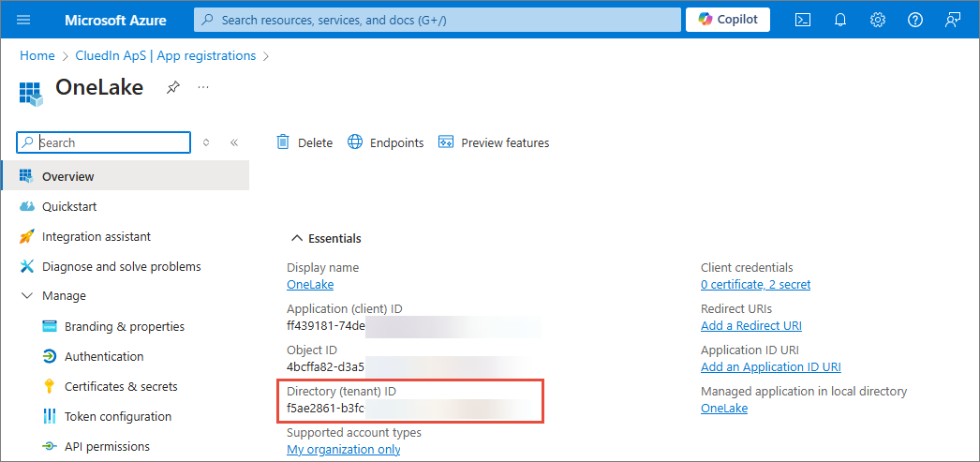980x462 pixels.
Task: Open Certificates & secrets page
Action: tap(120, 386)
